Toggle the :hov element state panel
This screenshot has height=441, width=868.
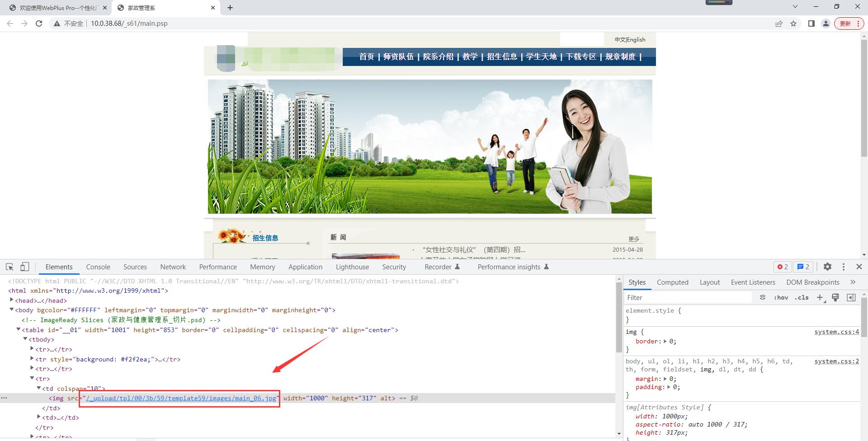[x=781, y=297]
